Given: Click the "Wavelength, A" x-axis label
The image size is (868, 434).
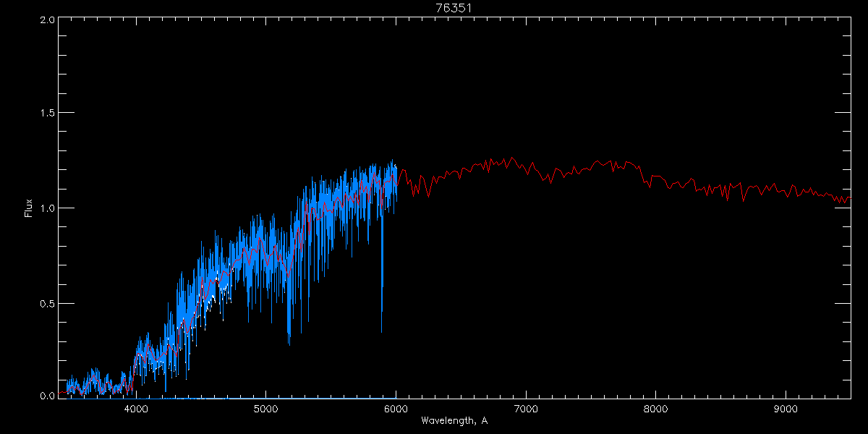Looking at the screenshot, I should click(x=454, y=420).
